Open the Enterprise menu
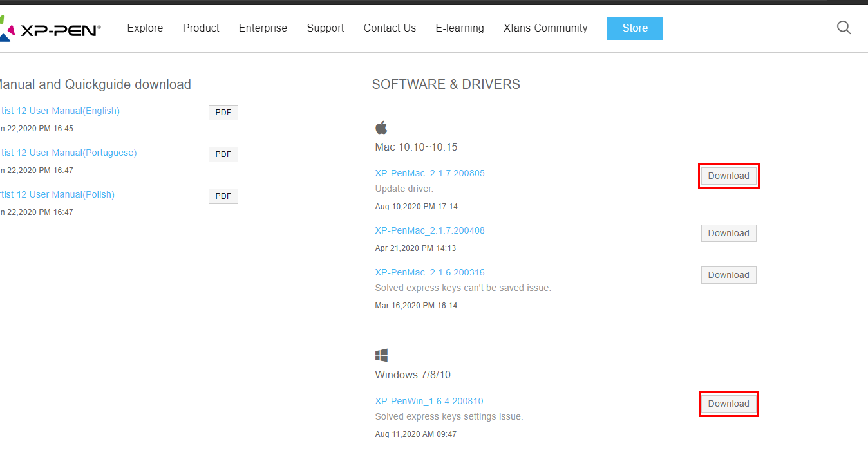This screenshot has height=455, width=868. point(263,28)
